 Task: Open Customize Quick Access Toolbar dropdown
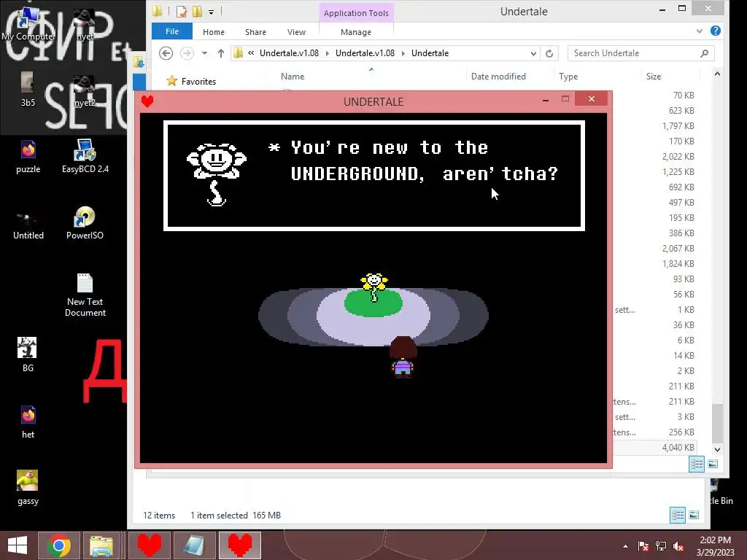coord(211,12)
